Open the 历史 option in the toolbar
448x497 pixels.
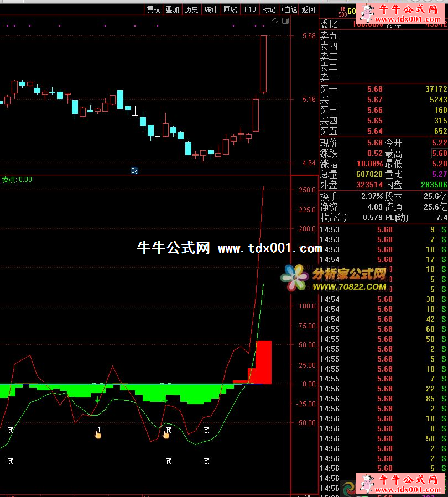point(191,10)
